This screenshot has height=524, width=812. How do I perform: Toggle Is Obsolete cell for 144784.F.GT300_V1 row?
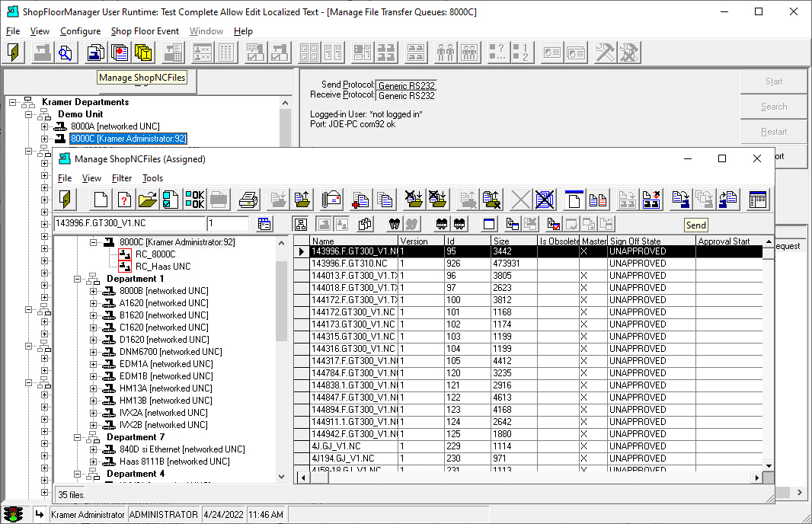[x=558, y=373]
